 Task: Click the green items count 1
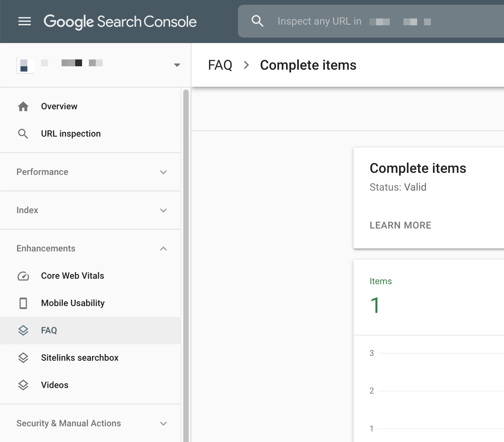tap(375, 305)
